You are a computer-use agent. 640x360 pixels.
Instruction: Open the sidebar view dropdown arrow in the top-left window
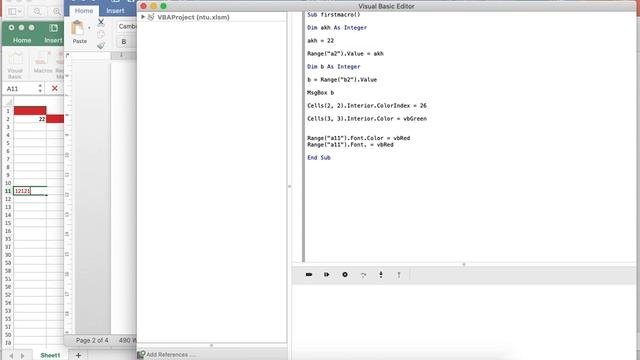tap(20, 11)
